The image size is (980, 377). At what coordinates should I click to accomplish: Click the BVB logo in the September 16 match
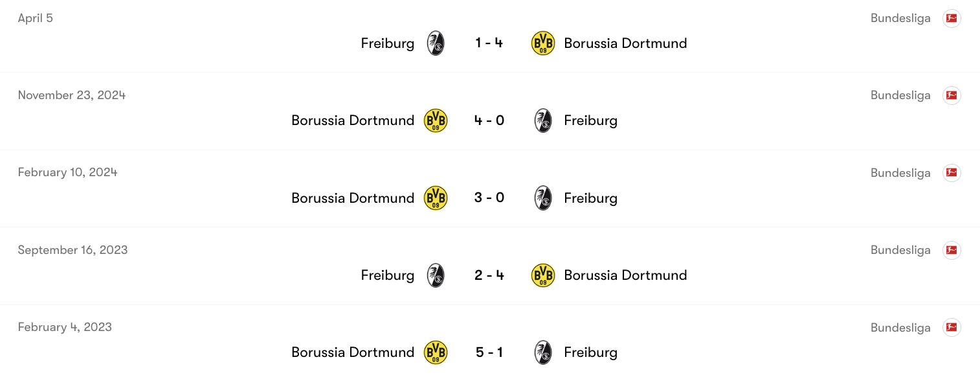pos(543,275)
